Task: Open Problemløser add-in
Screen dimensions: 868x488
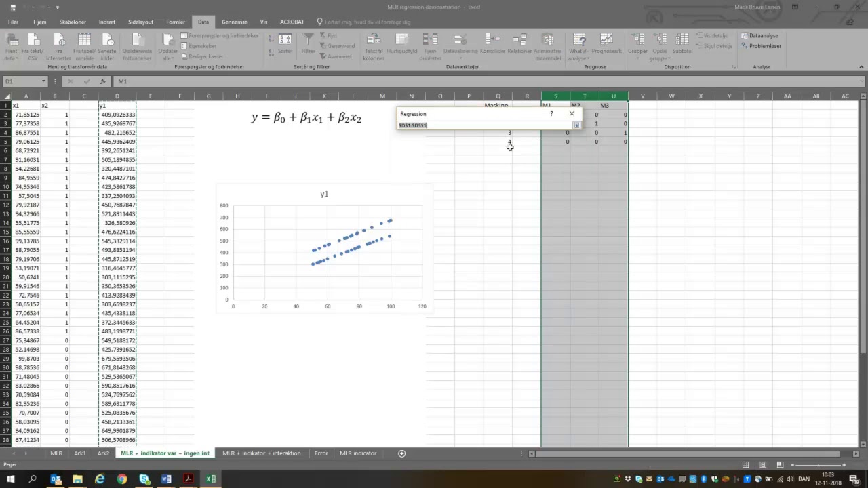Action: tap(762, 46)
